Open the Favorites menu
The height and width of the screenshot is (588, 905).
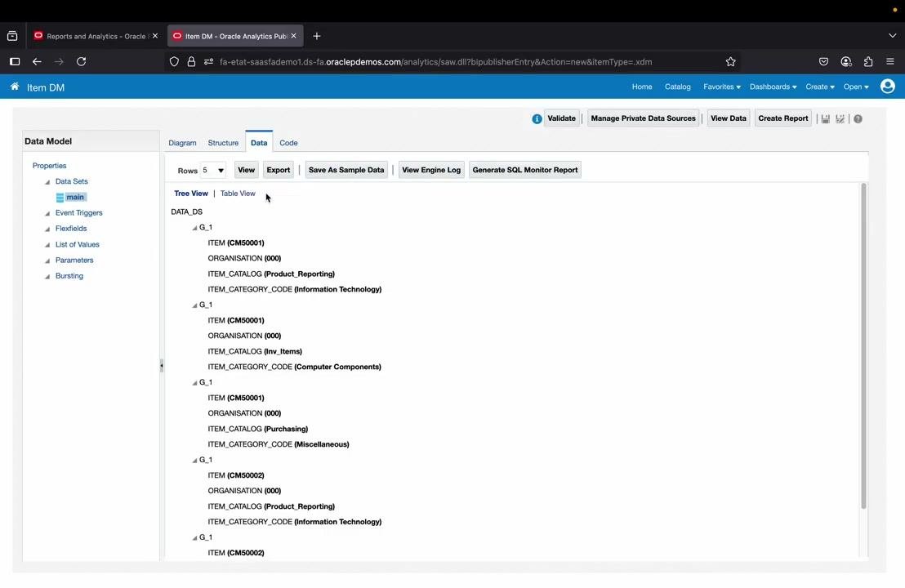pyautogui.click(x=721, y=87)
